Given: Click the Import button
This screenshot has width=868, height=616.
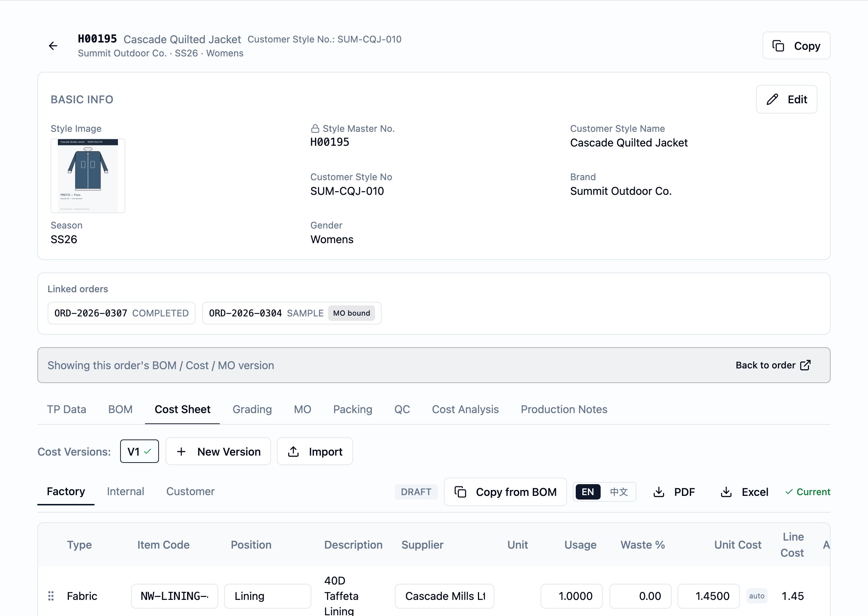Looking at the screenshot, I should tap(315, 451).
